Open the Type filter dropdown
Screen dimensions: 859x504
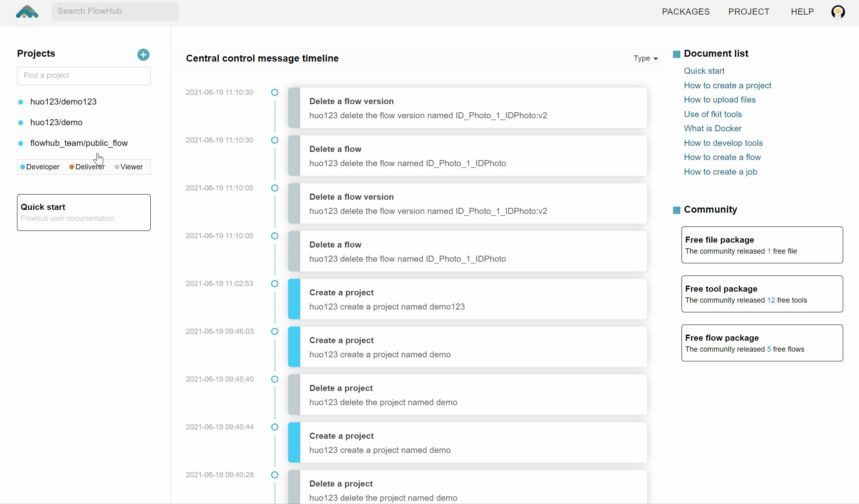645,58
